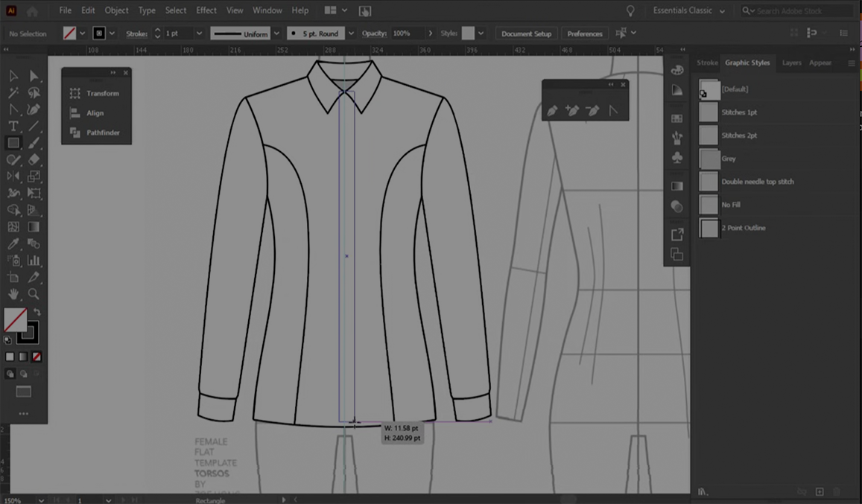Image resolution: width=862 pixels, height=504 pixels.
Task: Select the Blend tool
Action: click(34, 243)
